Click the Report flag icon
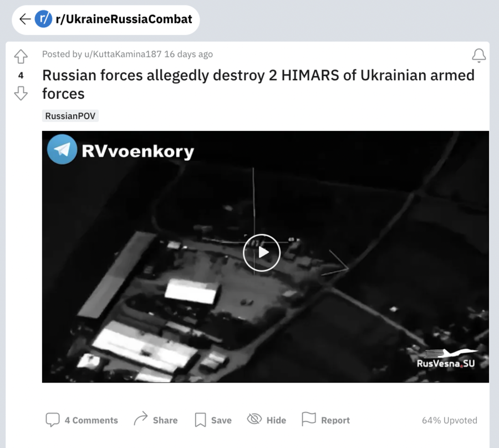499x448 pixels. pyautogui.click(x=309, y=419)
